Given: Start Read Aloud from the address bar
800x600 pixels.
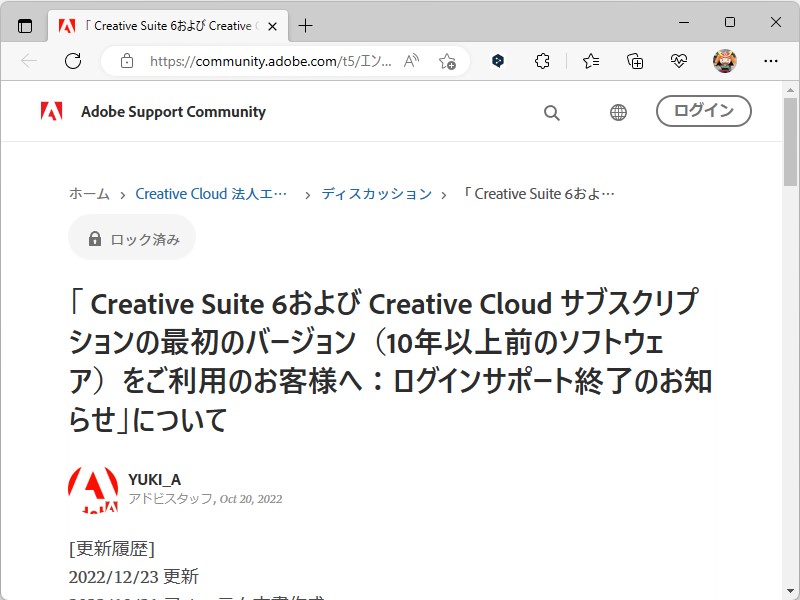Looking at the screenshot, I should (411, 61).
